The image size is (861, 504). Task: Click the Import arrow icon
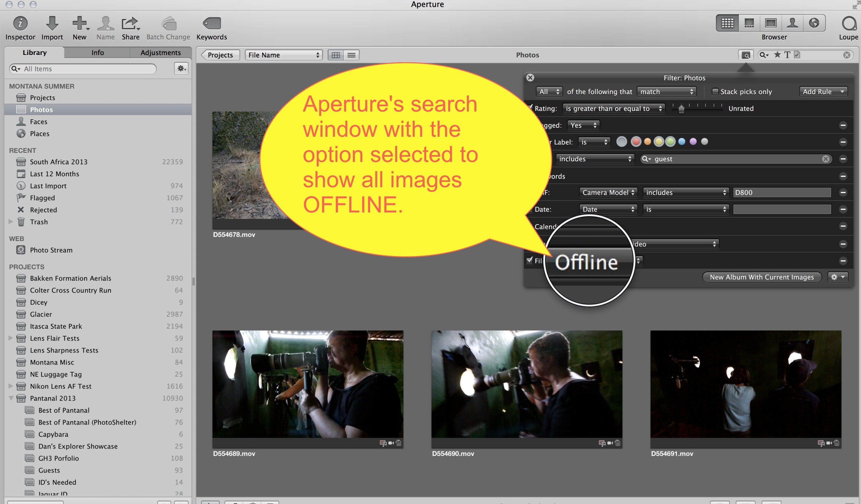click(x=52, y=23)
